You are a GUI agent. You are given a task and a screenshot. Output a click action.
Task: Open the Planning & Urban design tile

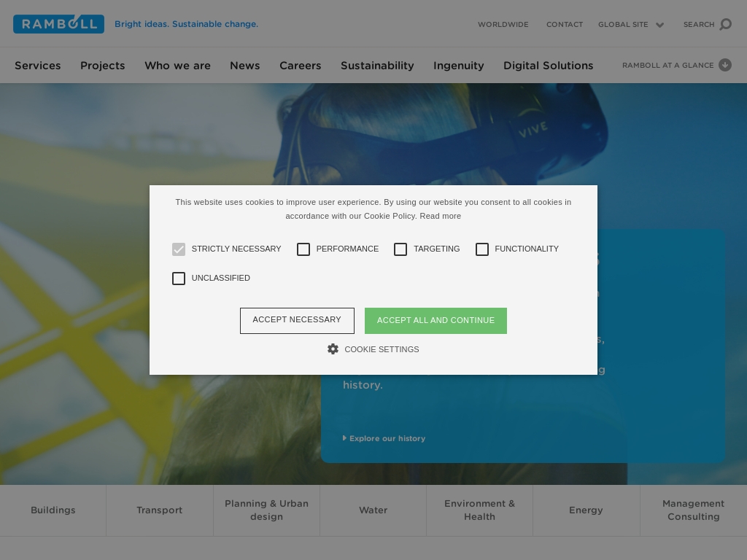pos(266,510)
